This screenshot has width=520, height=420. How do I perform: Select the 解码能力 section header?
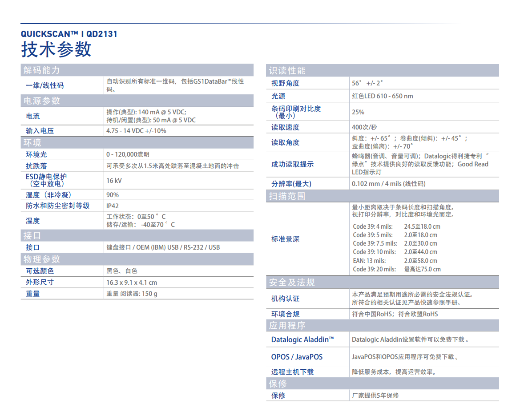(42, 70)
